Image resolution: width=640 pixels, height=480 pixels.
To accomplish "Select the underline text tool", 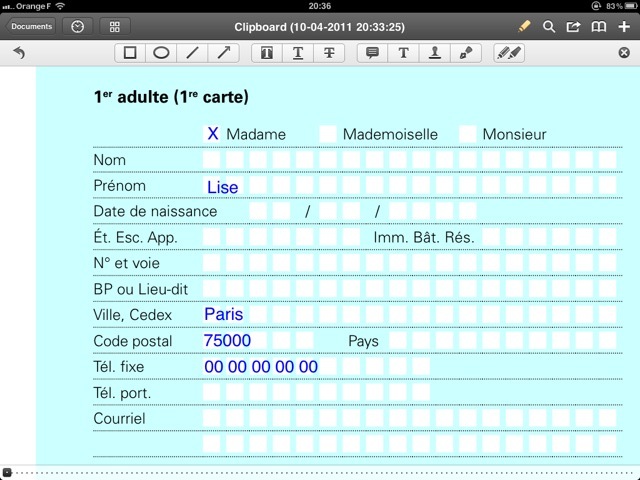I will [x=298, y=53].
